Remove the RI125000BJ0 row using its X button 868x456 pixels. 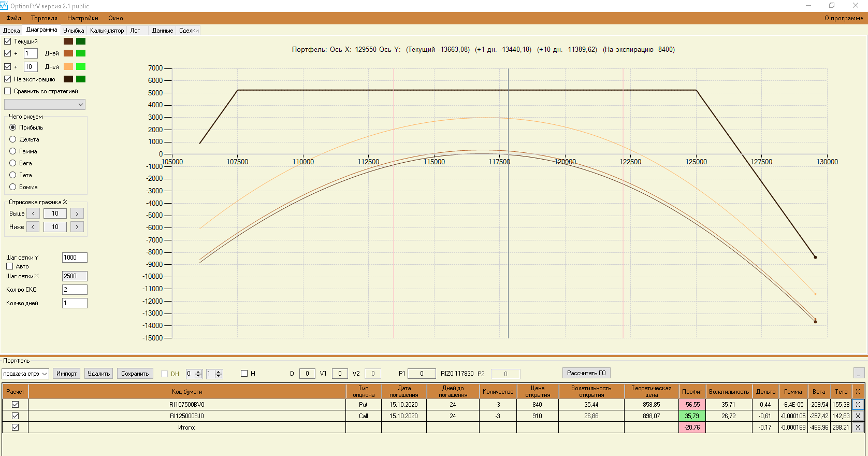pyautogui.click(x=858, y=416)
